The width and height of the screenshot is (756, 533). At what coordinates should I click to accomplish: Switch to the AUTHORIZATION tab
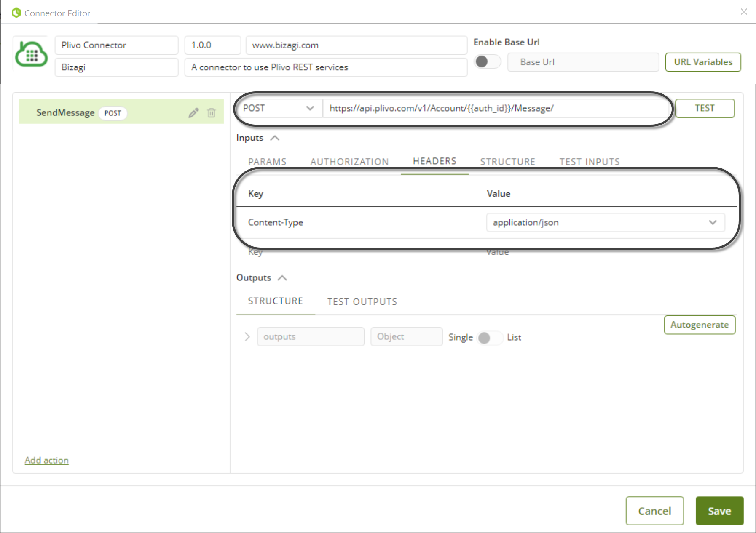pos(349,162)
